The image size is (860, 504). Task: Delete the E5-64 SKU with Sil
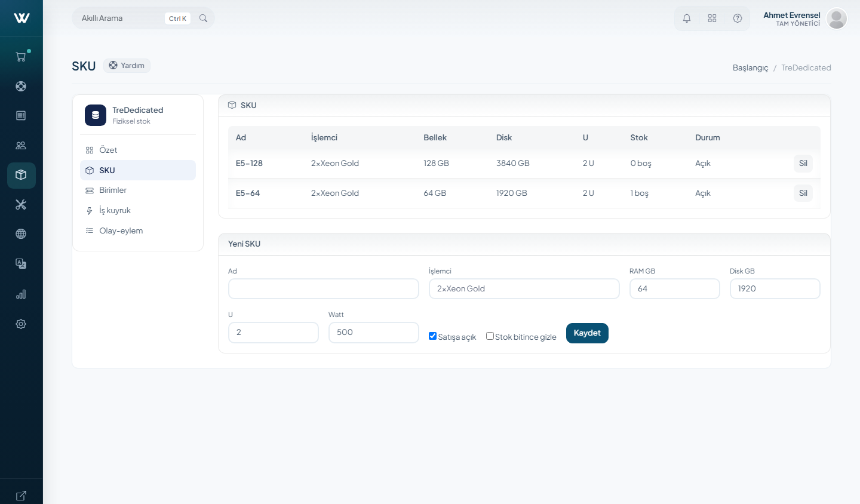click(x=803, y=193)
